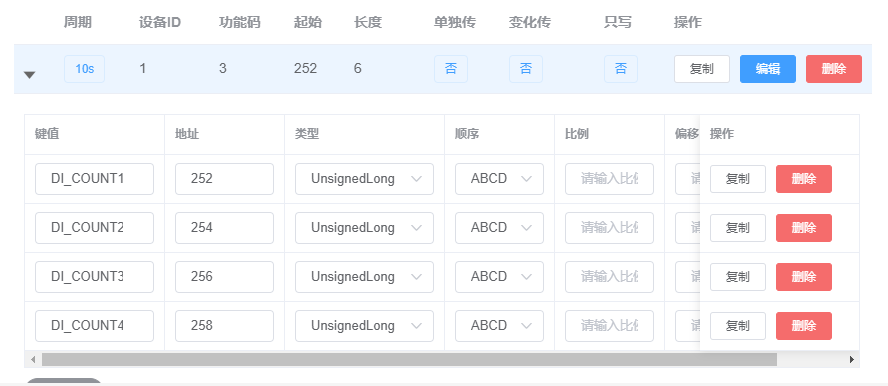
Task: Click 复制 in the top device row
Action: click(702, 69)
